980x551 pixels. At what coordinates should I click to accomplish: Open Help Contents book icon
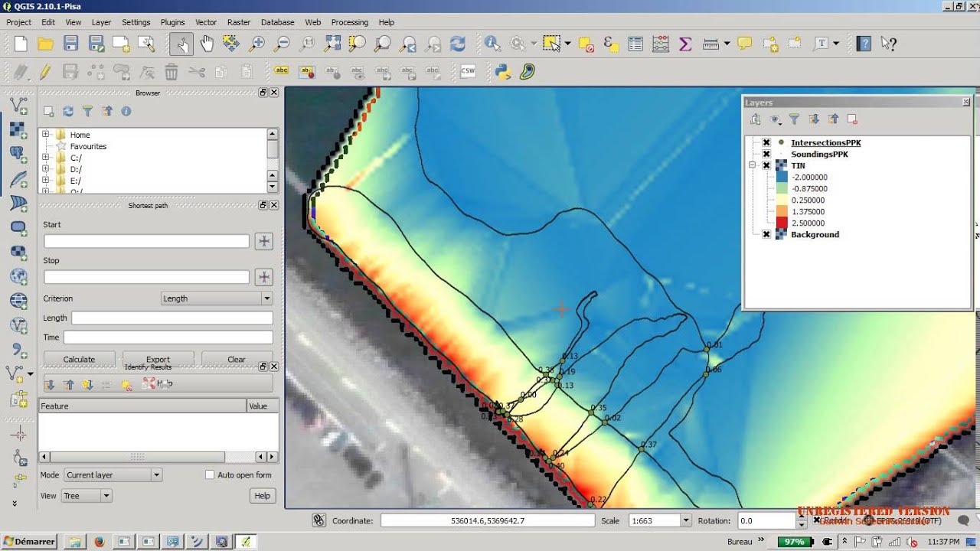864,44
